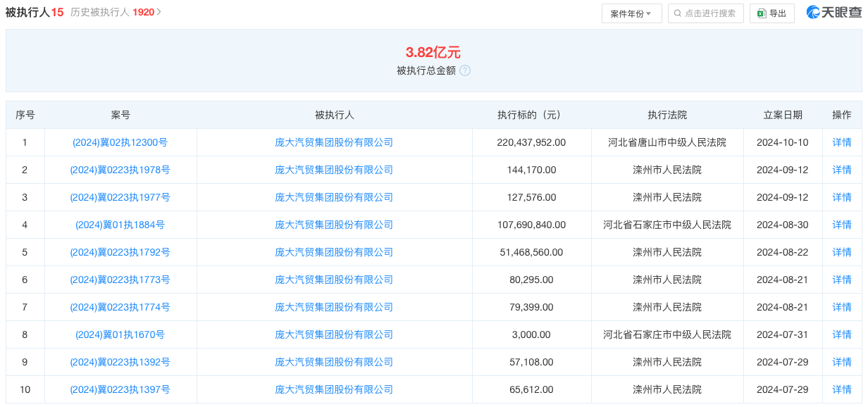Image resolution: width=868 pixels, height=407 pixels.
Task: Open 详情 for case 冀0223执1977号
Action: (x=842, y=197)
